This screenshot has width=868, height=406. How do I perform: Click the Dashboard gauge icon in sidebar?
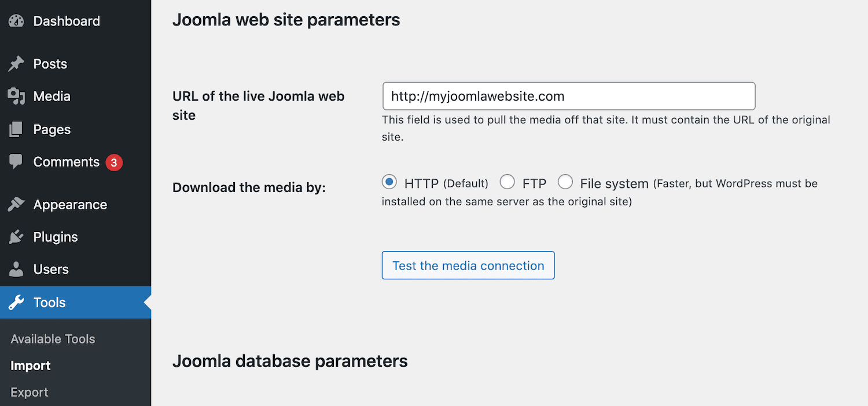[x=16, y=21]
